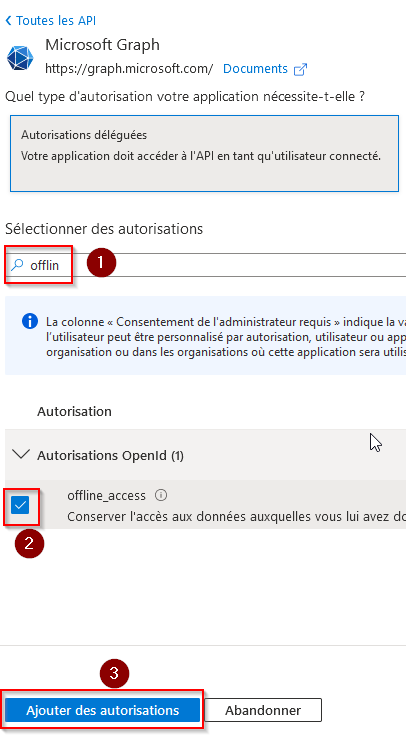
Task: Click the blue information icon in banner
Action: coord(30,322)
